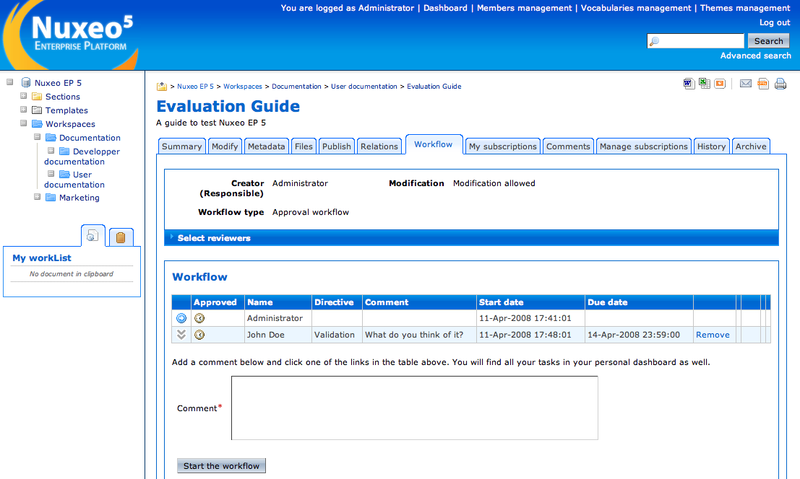Collapse the Workspaces tree node
800x479 pixels.
point(23,123)
